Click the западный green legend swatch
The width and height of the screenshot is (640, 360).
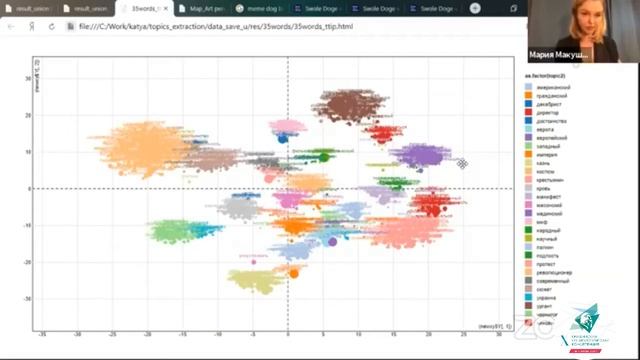tap(528, 146)
